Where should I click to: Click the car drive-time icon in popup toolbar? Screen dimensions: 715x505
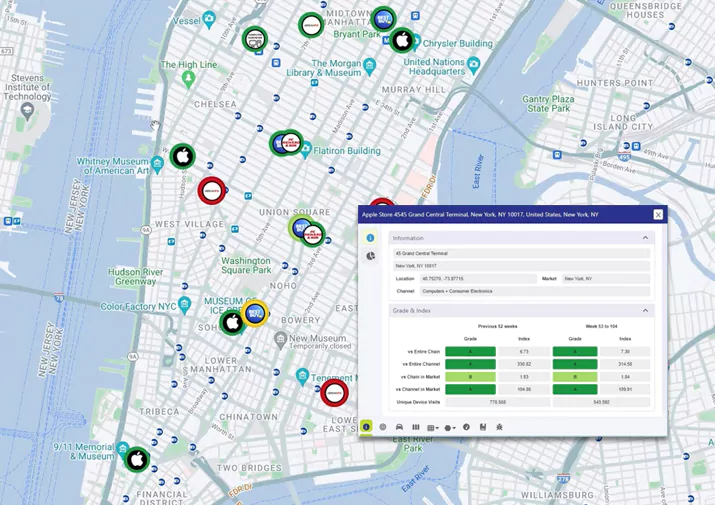click(x=399, y=427)
